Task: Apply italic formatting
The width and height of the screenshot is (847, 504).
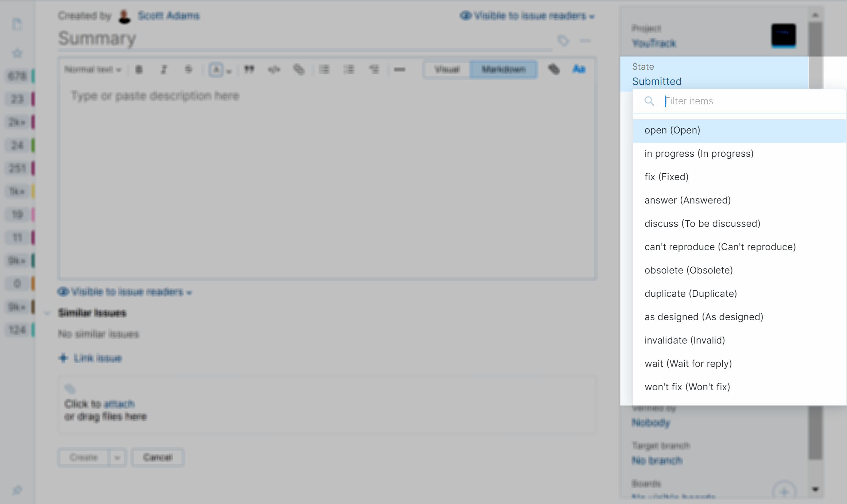Action: 163,69
